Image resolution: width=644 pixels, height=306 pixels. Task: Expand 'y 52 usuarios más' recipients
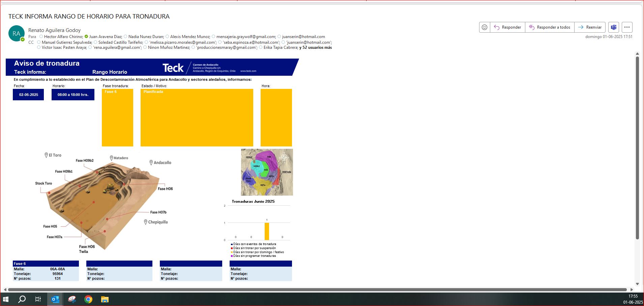coord(316,47)
